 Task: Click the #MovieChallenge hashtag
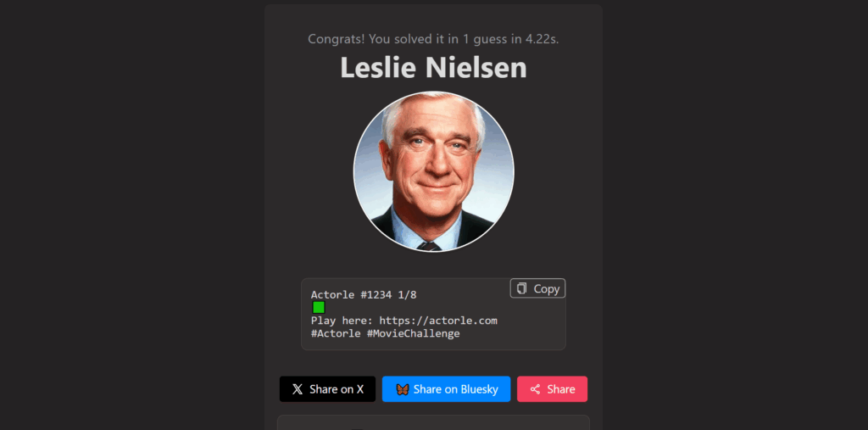pos(414,333)
